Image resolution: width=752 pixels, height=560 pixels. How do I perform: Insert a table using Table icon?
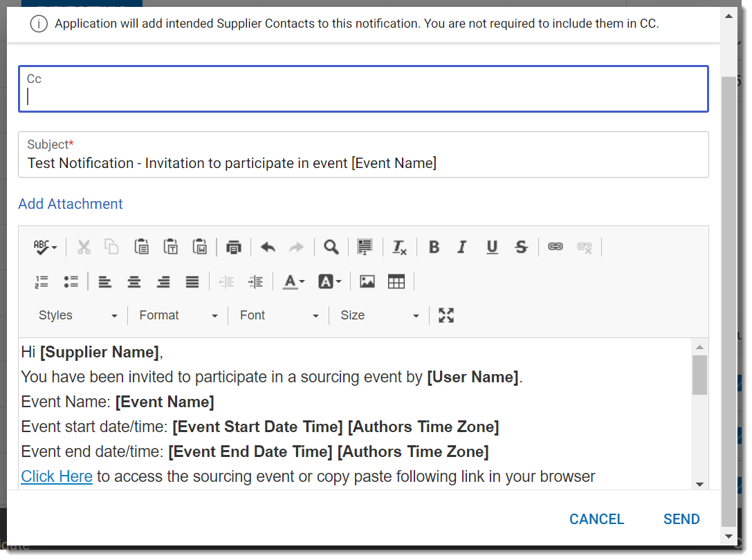tap(396, 281)
